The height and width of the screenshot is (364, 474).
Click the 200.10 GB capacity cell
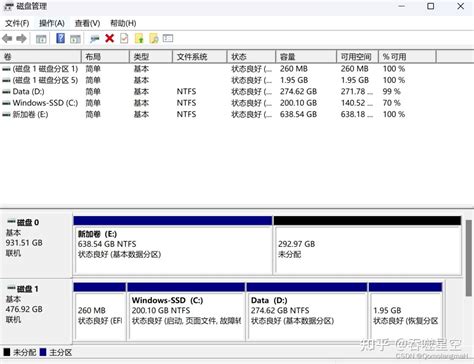point(298,103)
